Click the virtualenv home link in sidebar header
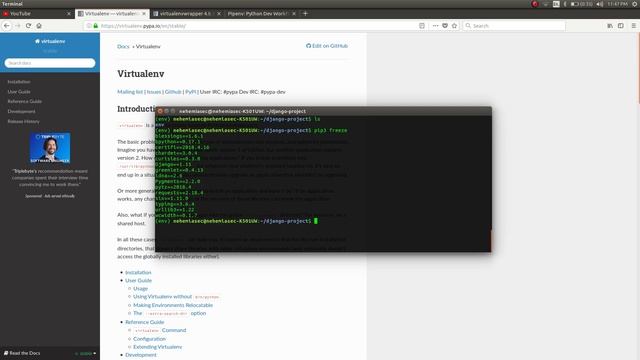Viewport: 640px width, 360px height. (x=50, y=41)
